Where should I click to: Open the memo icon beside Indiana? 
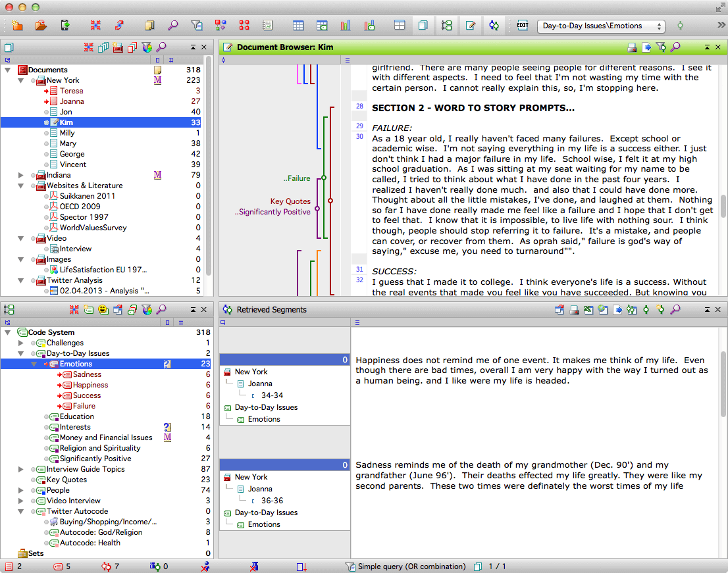click(158, 175)
